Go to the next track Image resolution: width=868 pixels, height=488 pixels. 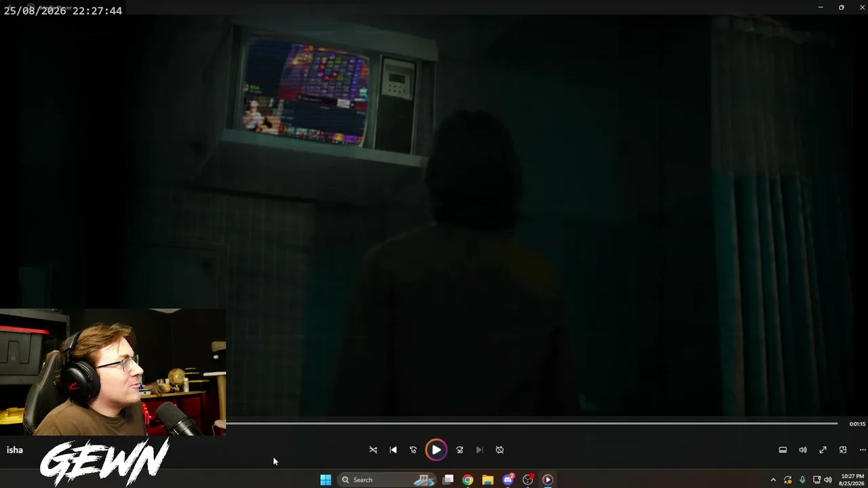tap(479, 449)
